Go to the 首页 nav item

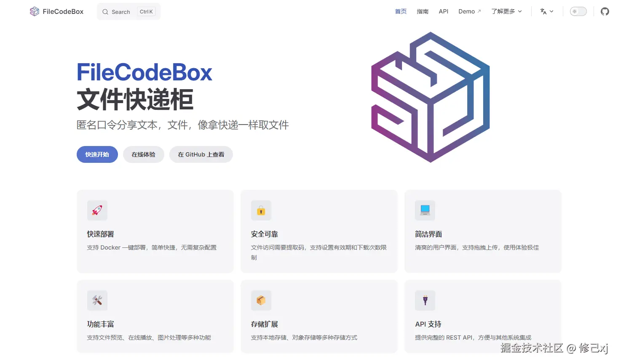point(401,11)
